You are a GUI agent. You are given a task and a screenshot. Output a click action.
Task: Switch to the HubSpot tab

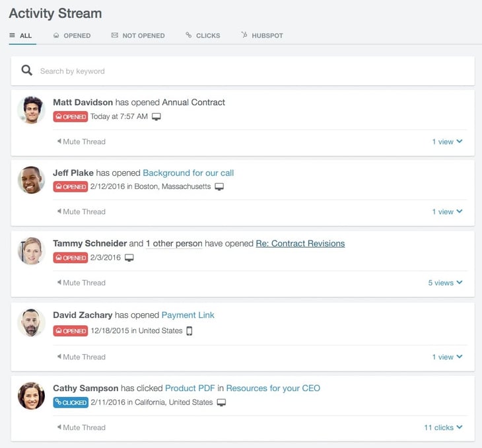(262, 36)
